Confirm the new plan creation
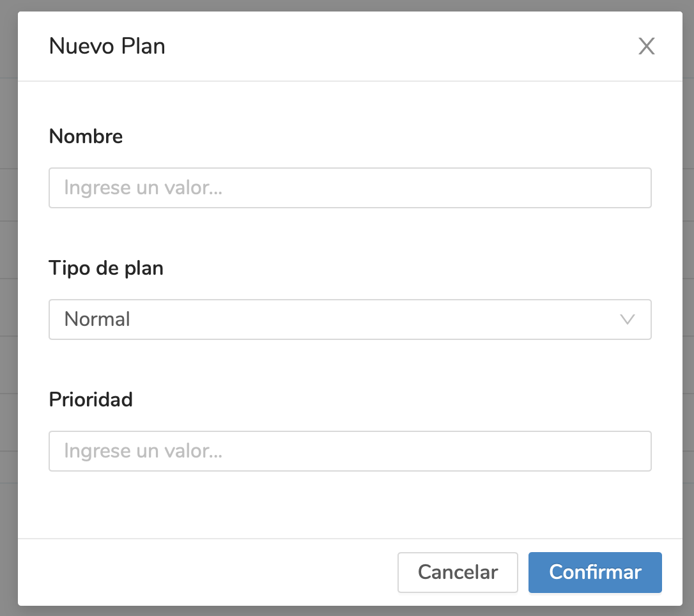The width and height of the screenshot is (694, 616). (595, 573)
